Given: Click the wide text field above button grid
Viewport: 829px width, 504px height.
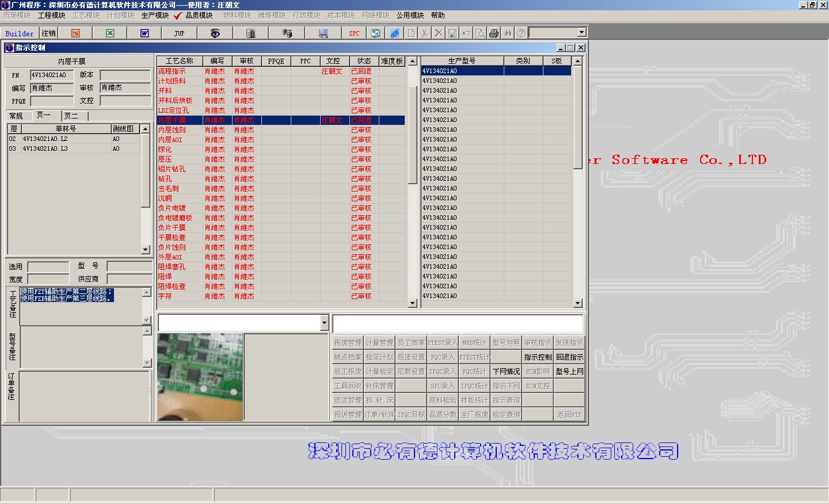Looking at the screenshot, I should coord(458,323).
